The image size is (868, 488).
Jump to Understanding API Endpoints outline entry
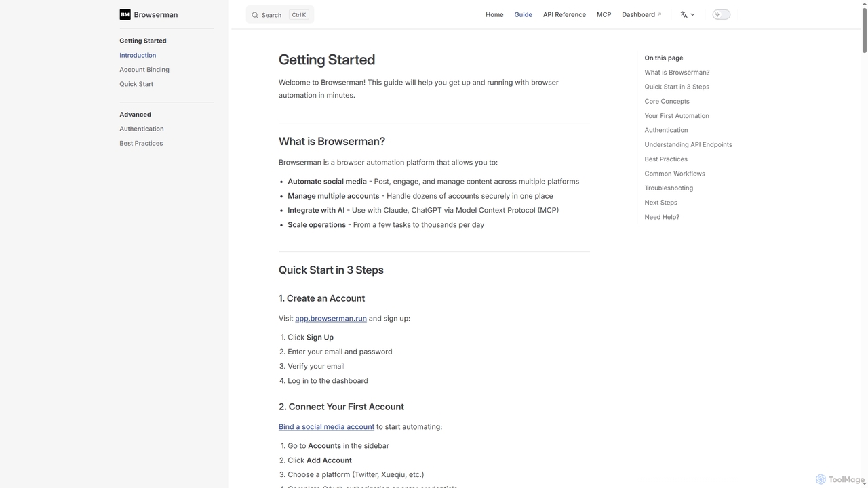[688, 144]
